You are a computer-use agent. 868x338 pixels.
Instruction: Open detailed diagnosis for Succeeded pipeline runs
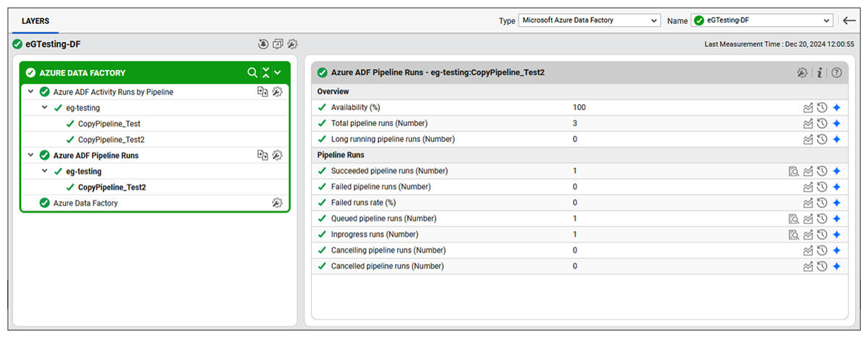[793, 172]
